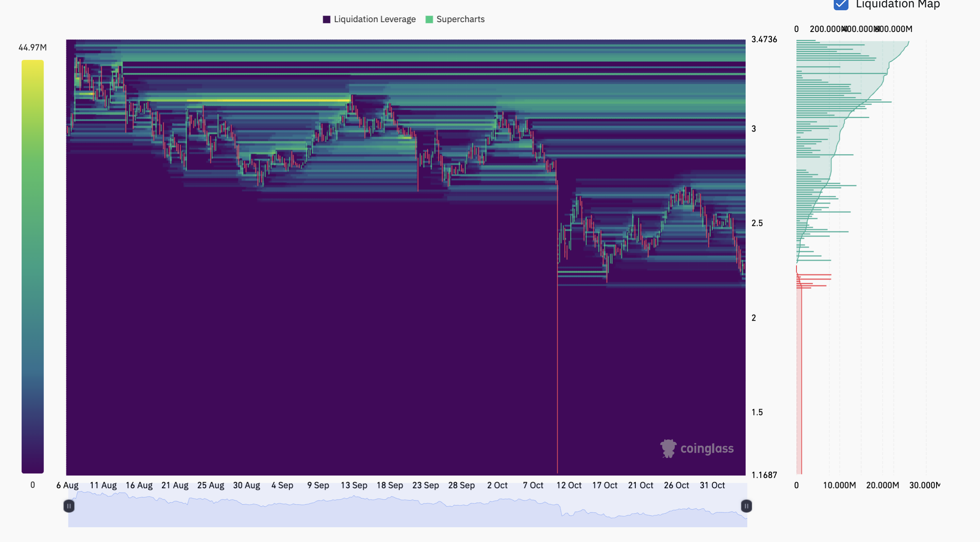Click the 12 Oct date marker on the axis
This screenshot has width=980, height=542.
[569, 485]
